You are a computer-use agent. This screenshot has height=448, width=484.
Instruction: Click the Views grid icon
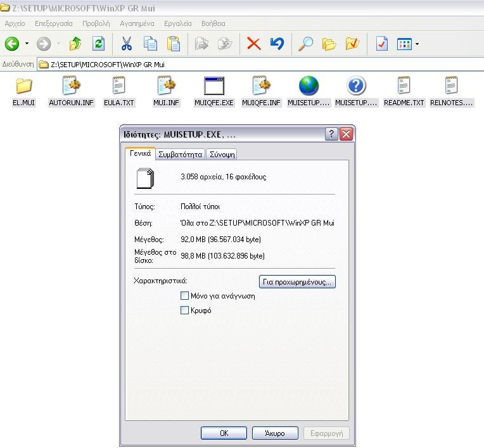click(x=404, y=44)
